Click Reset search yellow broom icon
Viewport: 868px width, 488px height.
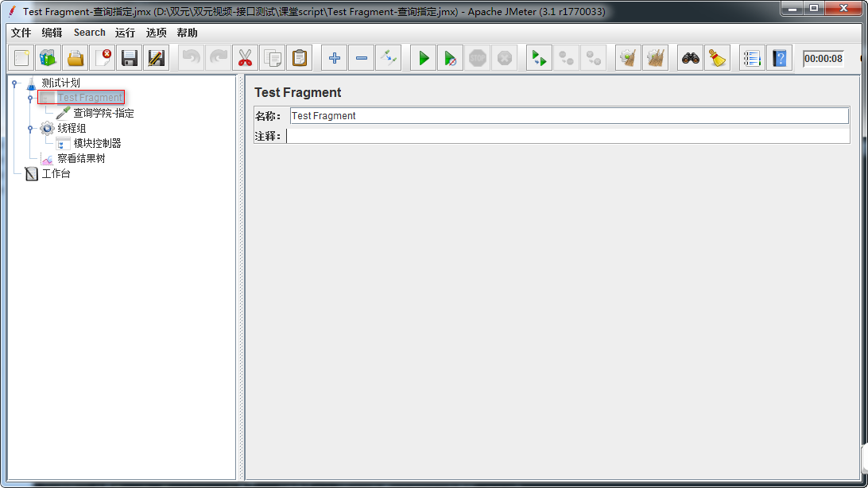[718, 58]
